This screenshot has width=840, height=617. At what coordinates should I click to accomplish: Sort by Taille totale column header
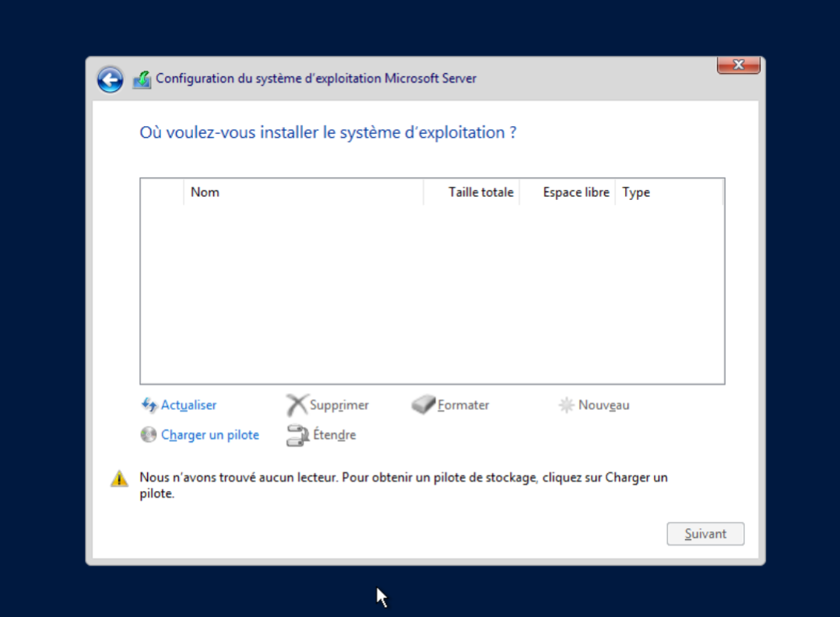point(472,192)
